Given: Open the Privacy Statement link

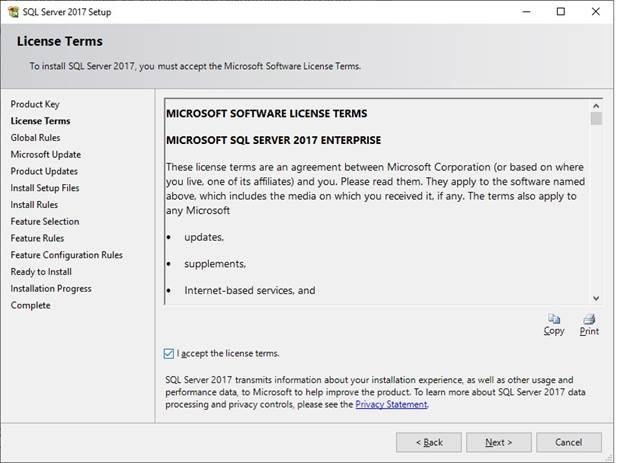Looking at the screenshot, I should click(391, 404).
